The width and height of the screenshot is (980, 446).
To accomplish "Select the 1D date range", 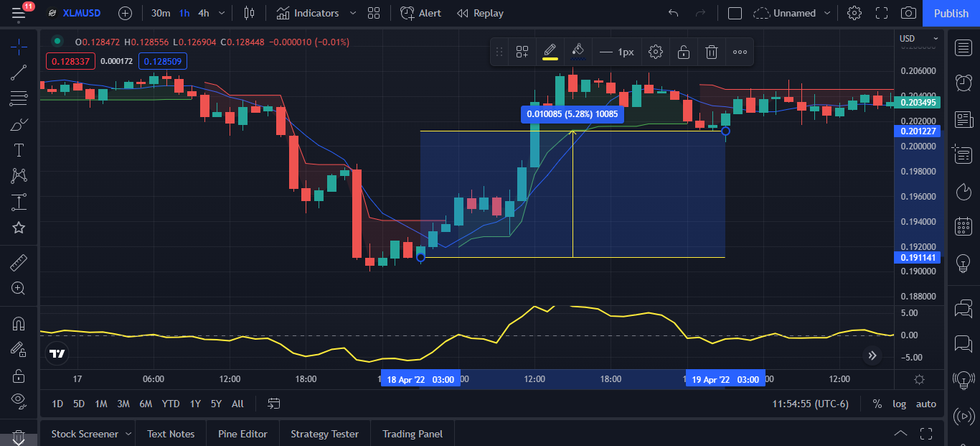I will 57,404.
